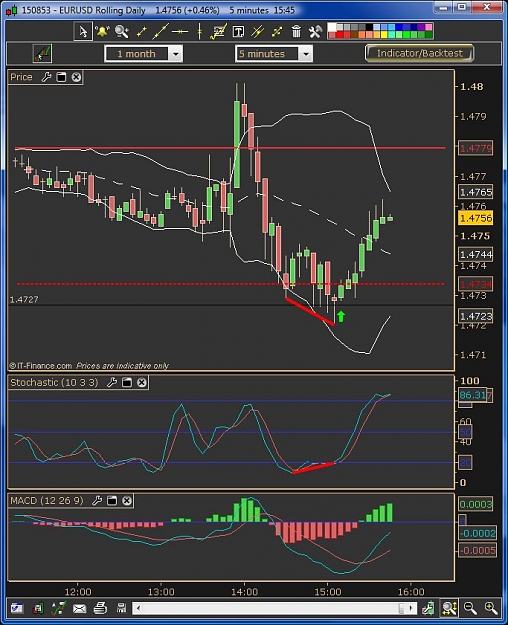Viewport: 508px width, 625px height.
Task: Open the hammer and wrench settings tool
Action: (315, 31)
